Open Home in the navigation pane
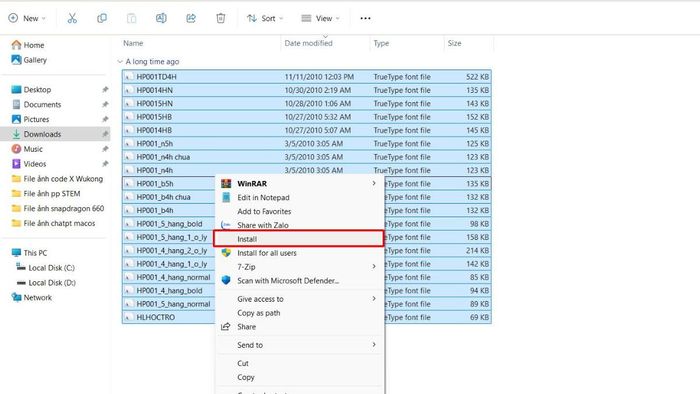Viewport: 700px width, 394px height. click(28, 45)
